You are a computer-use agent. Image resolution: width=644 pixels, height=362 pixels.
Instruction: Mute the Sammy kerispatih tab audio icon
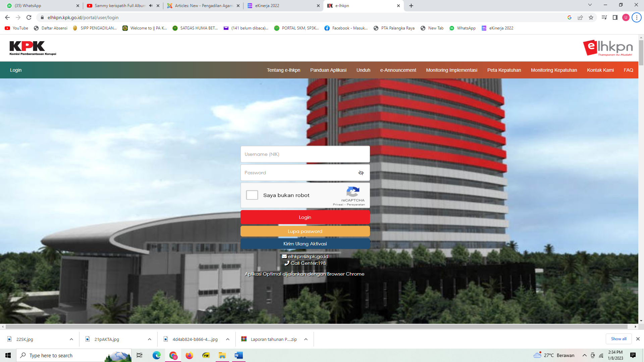pyautogui.click(x=151, y=6)
